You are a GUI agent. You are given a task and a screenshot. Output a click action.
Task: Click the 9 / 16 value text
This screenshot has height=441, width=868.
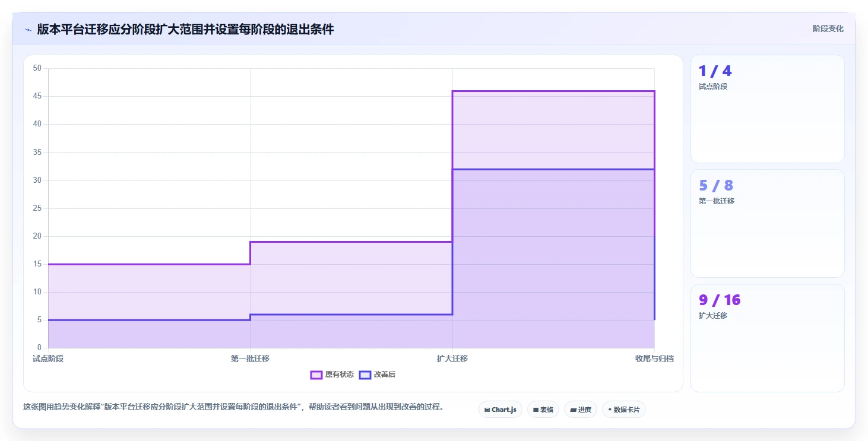[720, 300]
